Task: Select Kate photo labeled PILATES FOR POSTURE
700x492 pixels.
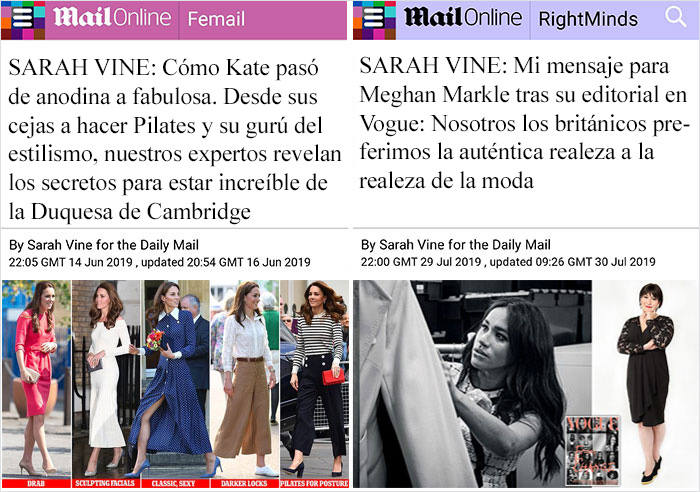Action: click(x=314, y=384)
